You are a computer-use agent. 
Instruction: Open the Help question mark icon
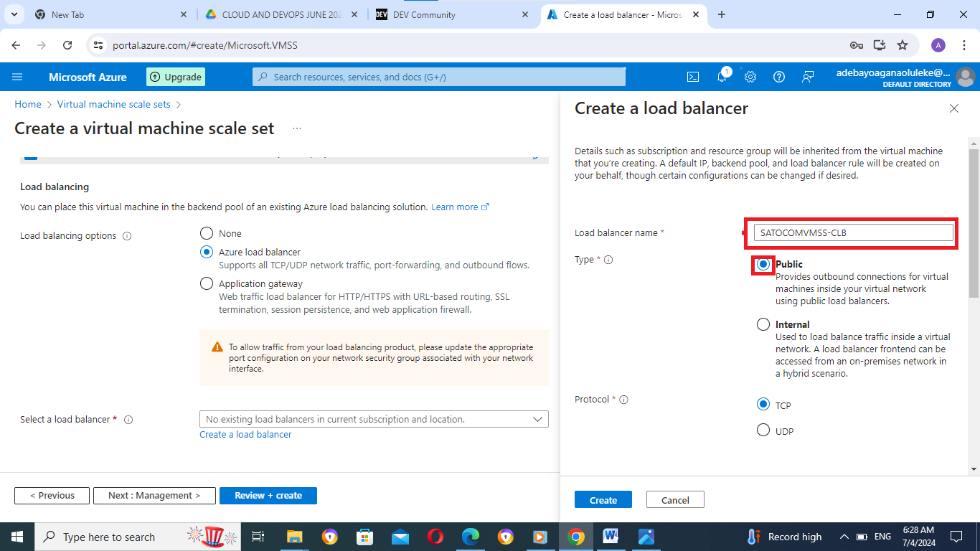point(779,77)
